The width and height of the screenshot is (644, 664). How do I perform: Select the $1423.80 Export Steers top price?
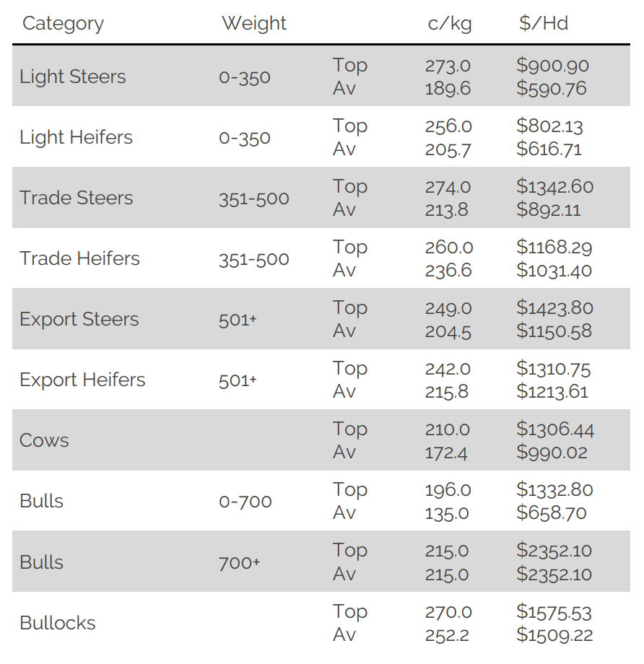click(x=554, y=308)
